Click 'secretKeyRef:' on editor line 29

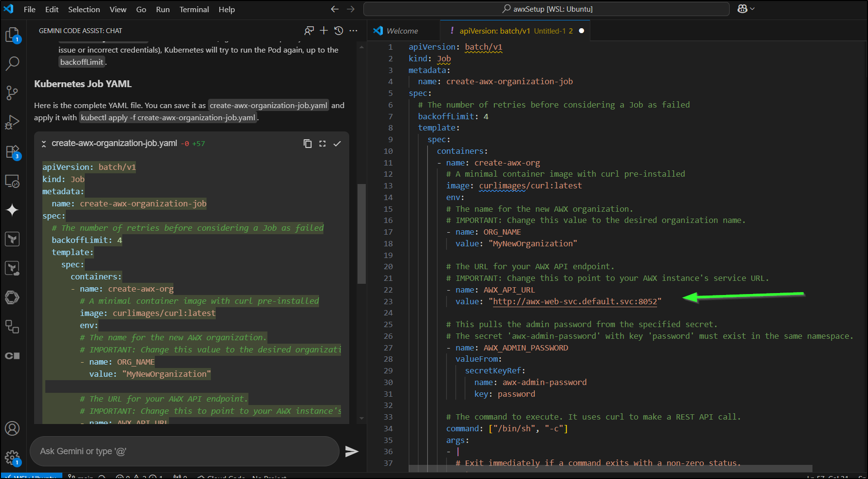coord(495,370)
